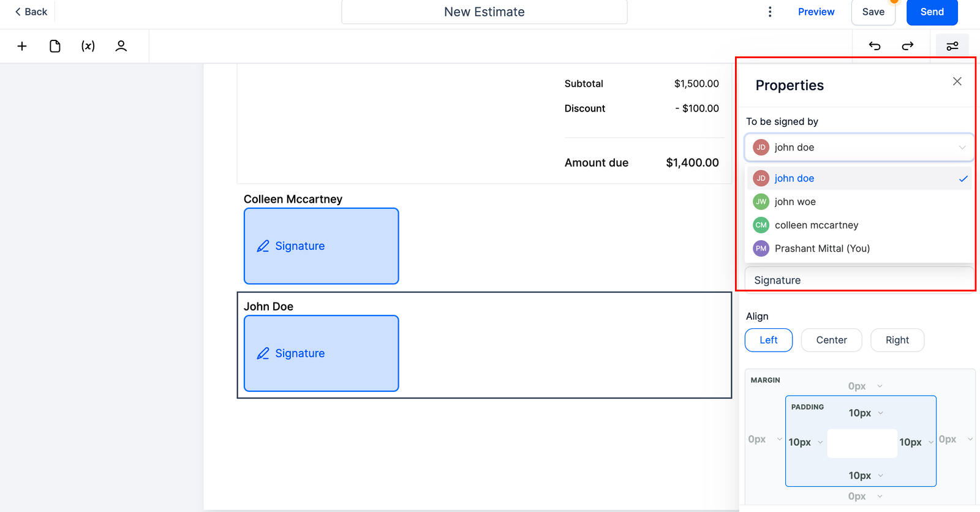Click the recipients person icon
Viewport: 980px width, 512px height.
(121, 46)
